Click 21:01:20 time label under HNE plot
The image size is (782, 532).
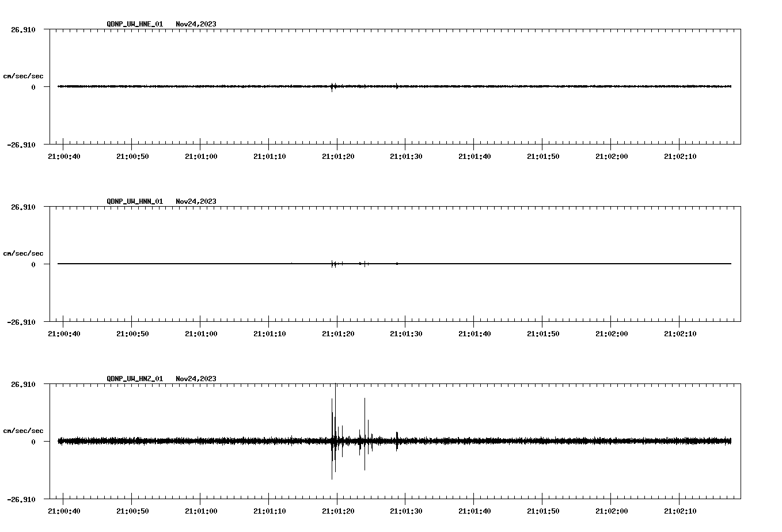pos(338,157)
